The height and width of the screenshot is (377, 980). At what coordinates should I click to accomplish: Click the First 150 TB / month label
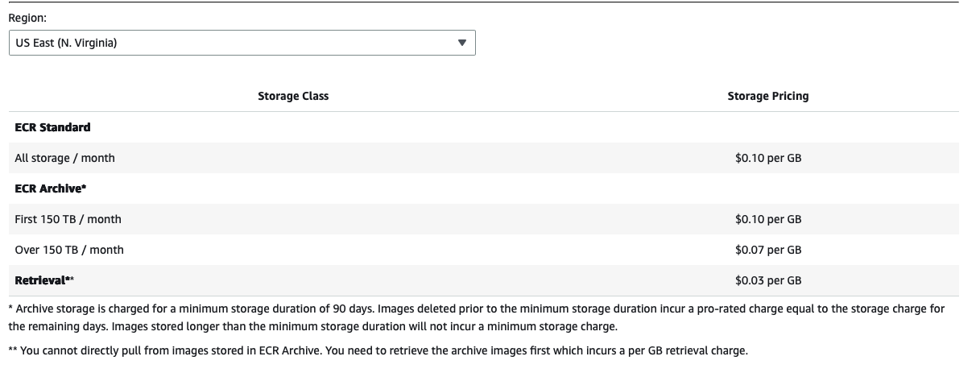(68, 219)
